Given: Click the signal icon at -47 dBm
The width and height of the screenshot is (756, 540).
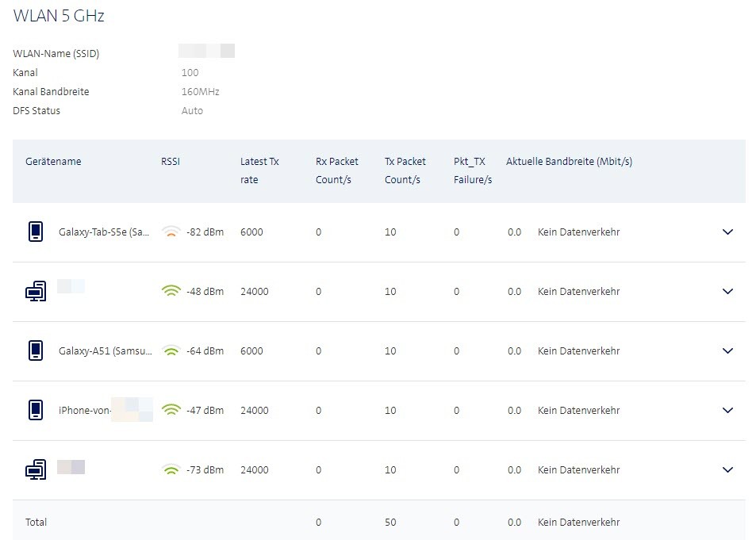Looking at the screenshot, I should point(171,411).
